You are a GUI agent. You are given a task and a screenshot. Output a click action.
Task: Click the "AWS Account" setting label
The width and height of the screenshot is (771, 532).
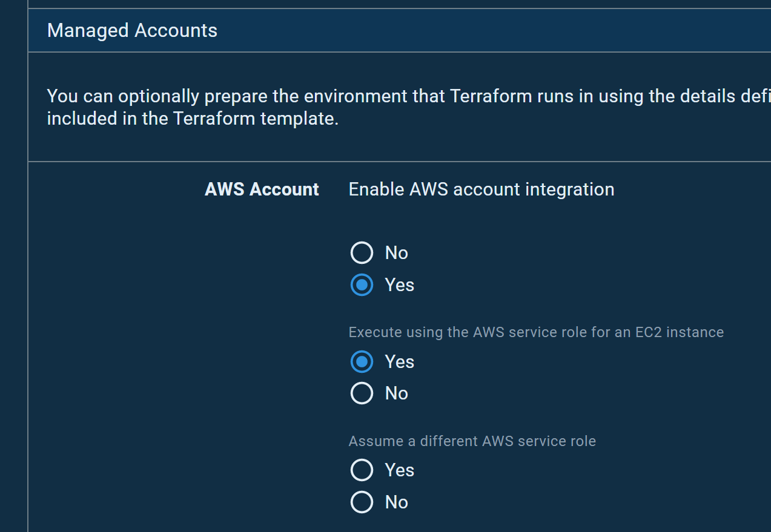262,189
